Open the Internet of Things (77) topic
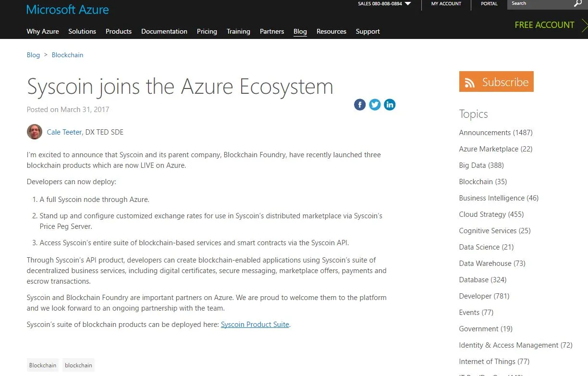 point(494,362)
